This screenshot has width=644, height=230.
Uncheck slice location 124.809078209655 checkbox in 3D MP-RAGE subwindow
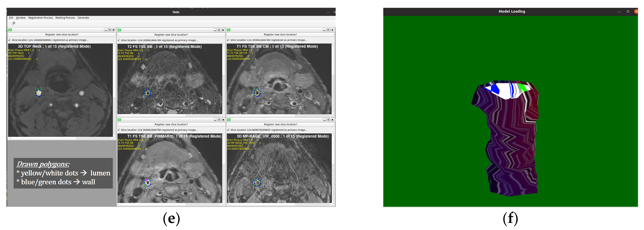228,130
